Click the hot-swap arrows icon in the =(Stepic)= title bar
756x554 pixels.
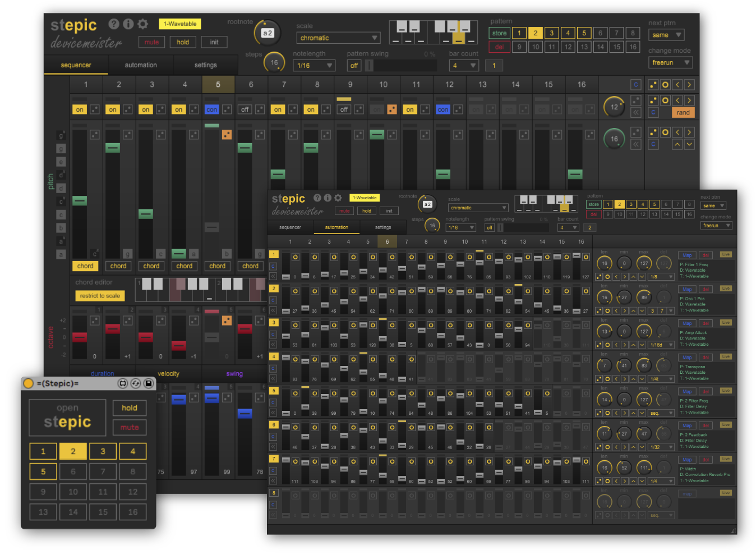[x=136, y=383]
